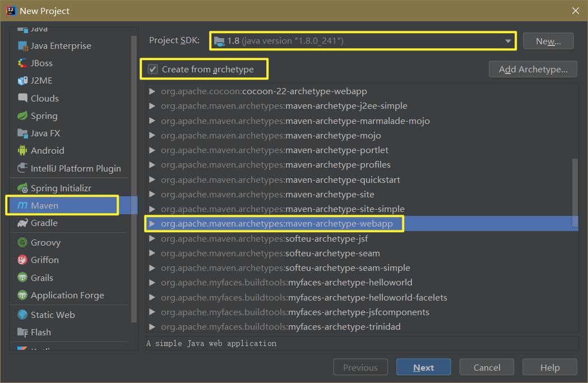Pick the Android project type label
Image resolution: width=588 pixels, height=383 pixels.
[47, 150]
